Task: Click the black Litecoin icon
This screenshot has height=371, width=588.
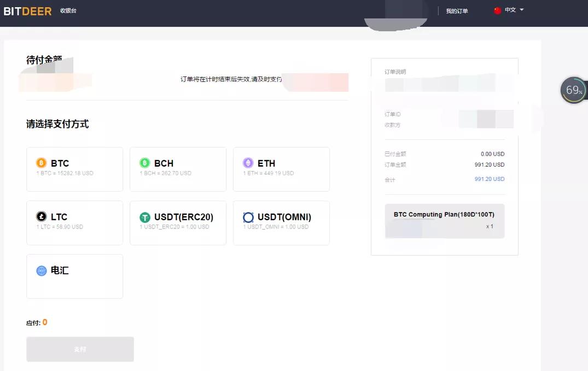Action: tap(41, 216)
